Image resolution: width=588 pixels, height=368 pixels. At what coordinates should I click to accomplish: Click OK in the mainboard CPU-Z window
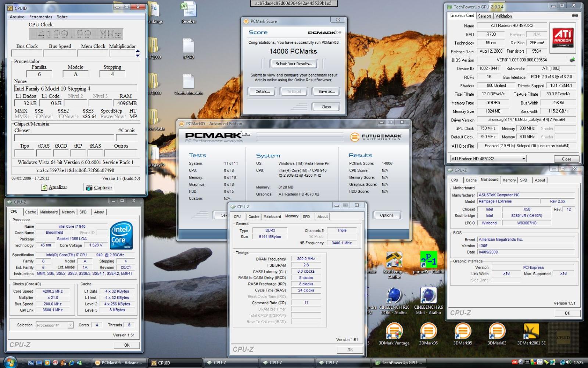(x=567, y=313)
